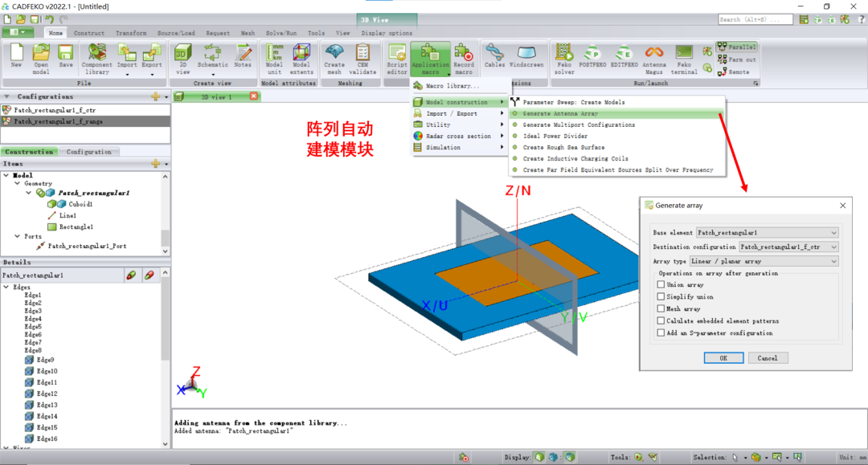Click the Record macro icon
The height and width of the screenshot is (465, 868).
[x=464, y=59]
